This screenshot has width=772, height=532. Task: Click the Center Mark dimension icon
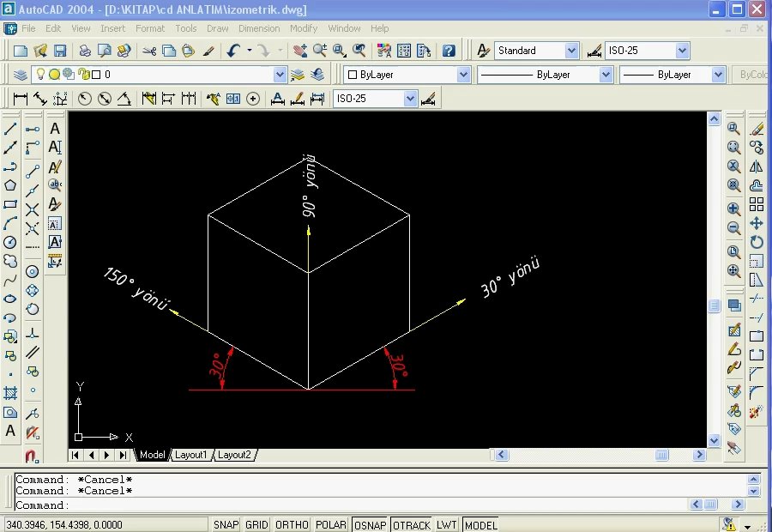click(x=253, y=99)
